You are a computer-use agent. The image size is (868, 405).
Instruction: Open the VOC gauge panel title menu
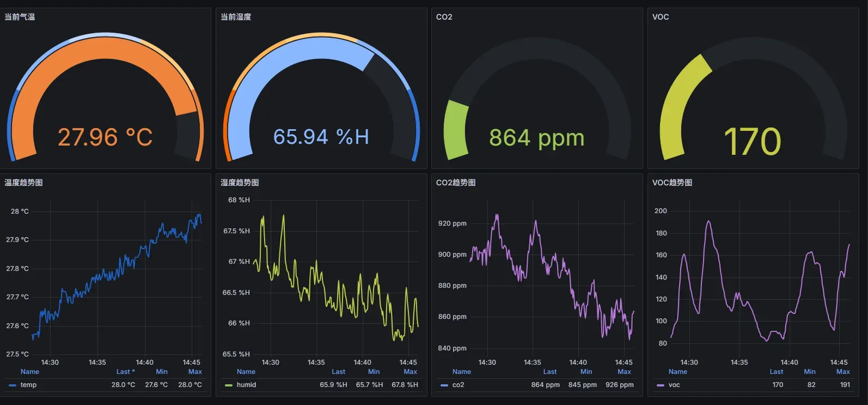tap(661, 17)
